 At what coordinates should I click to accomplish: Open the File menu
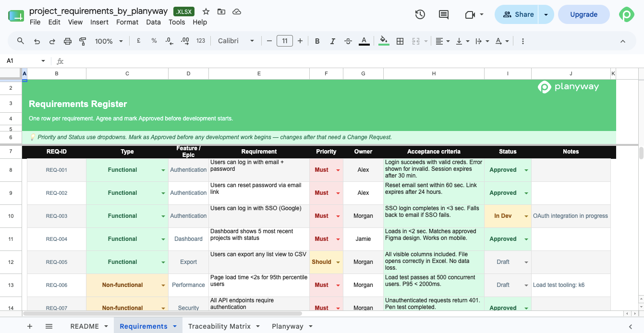[35, 22]
